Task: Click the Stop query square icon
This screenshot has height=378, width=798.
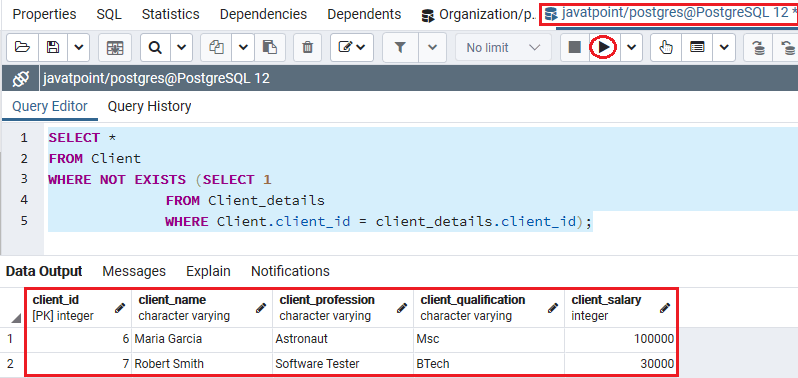Action: pos(575,47)
